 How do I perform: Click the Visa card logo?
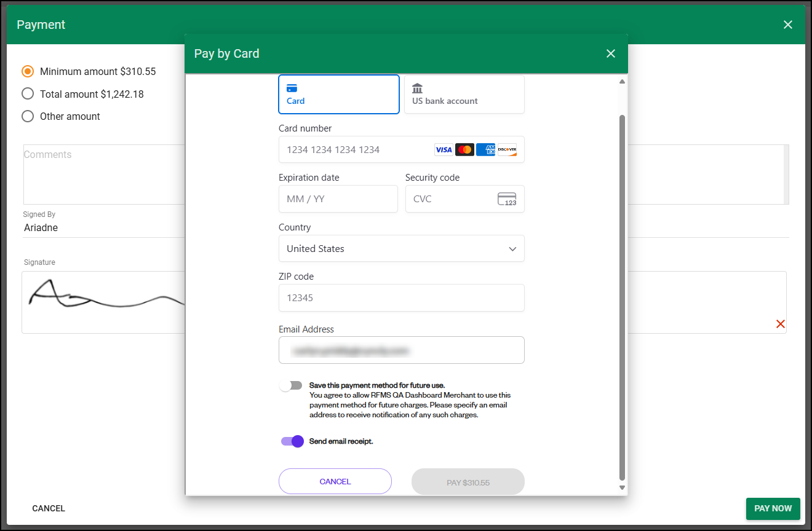pos(443,150)
